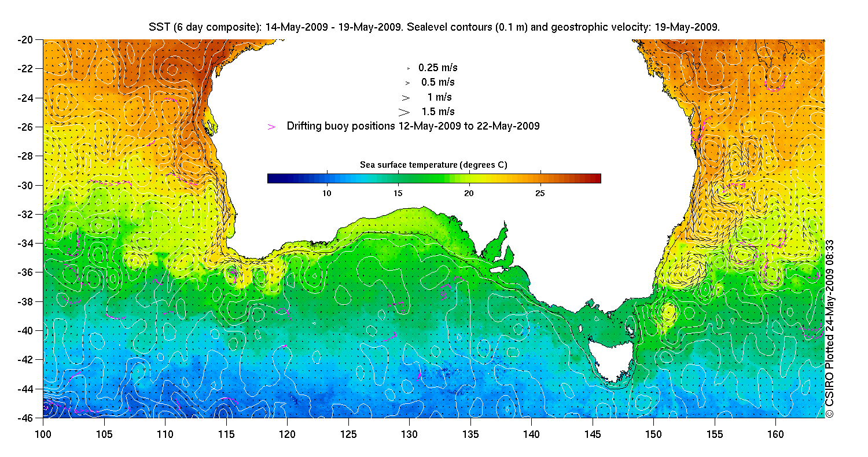Viewport: 868px width, 457px height.
Task: Click latitude axis label '-44'
Action: point(27,388)
